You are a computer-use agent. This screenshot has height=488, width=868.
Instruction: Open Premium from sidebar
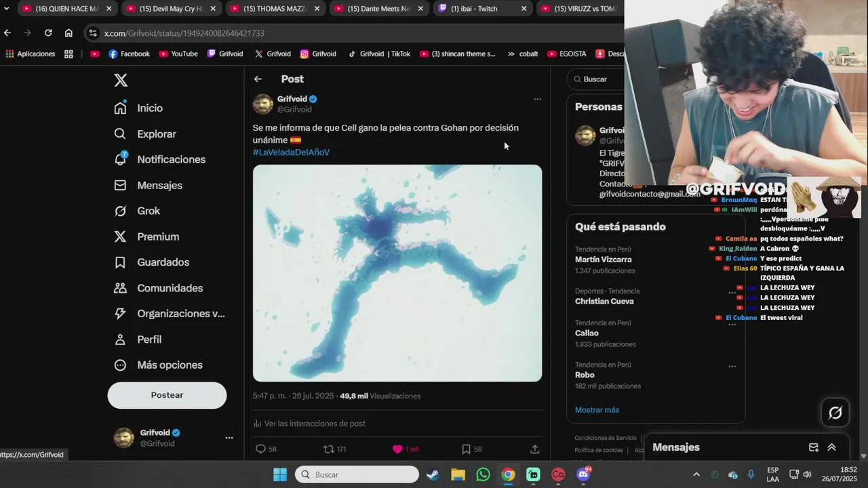[x=146, y=237]
